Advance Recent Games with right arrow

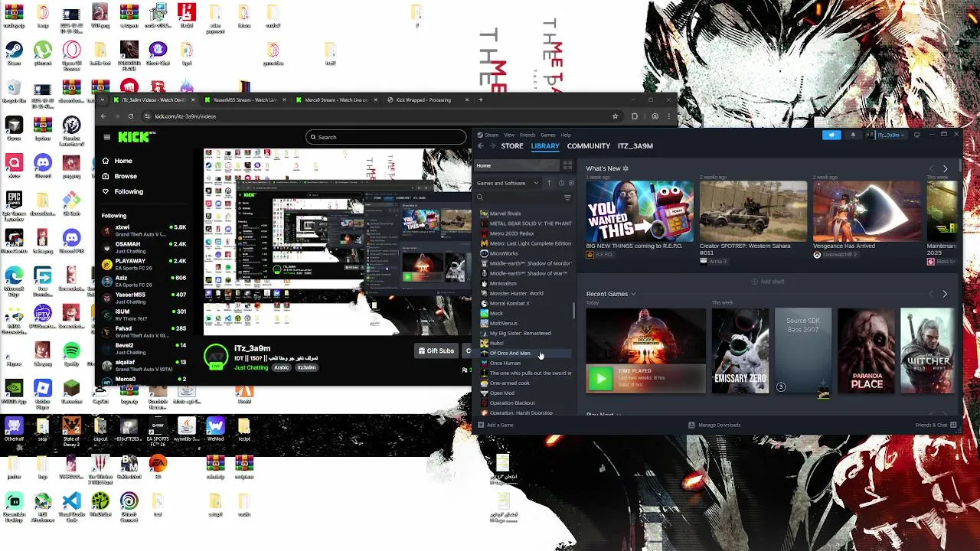coord(945,294)
